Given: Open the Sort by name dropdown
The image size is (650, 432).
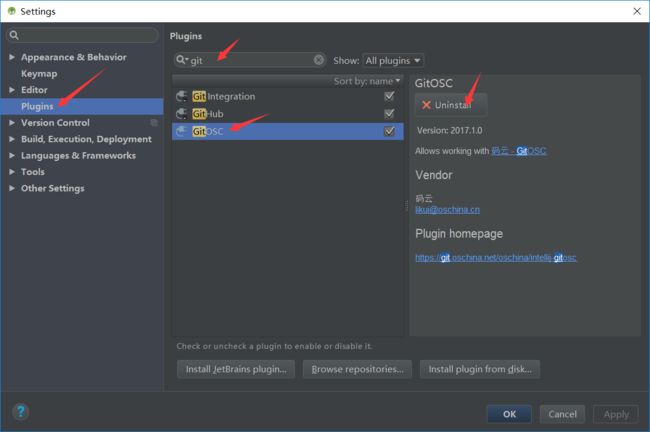Looking at the screenshot, I should pos(367,81).
